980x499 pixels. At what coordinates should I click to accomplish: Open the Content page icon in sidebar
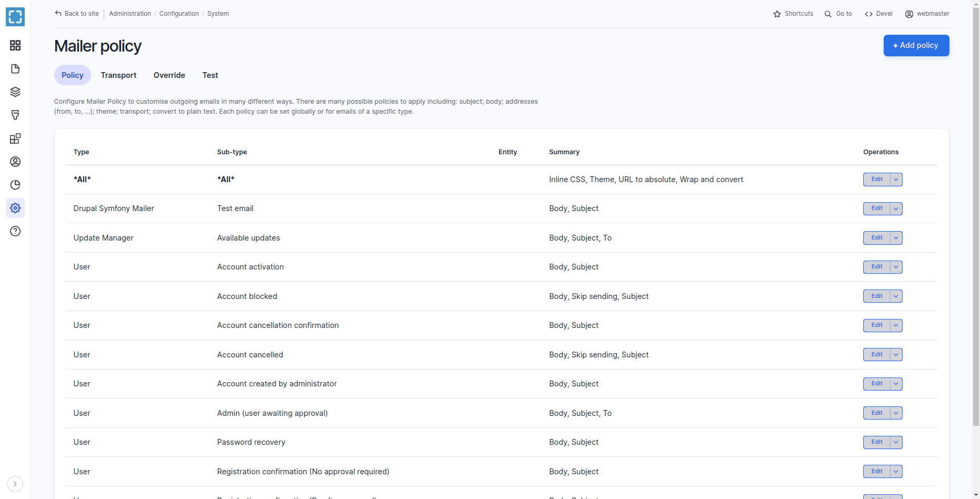[x=15, y=69]
